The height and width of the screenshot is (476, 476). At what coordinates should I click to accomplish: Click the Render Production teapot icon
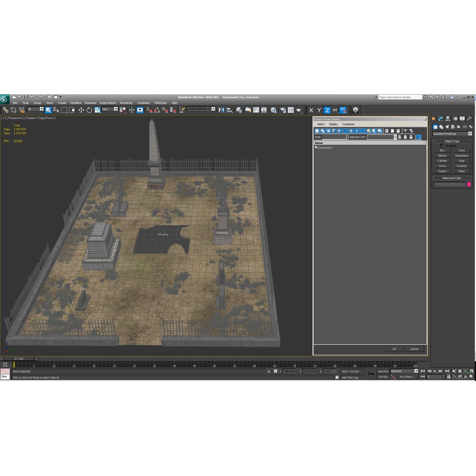pos(299,110)
